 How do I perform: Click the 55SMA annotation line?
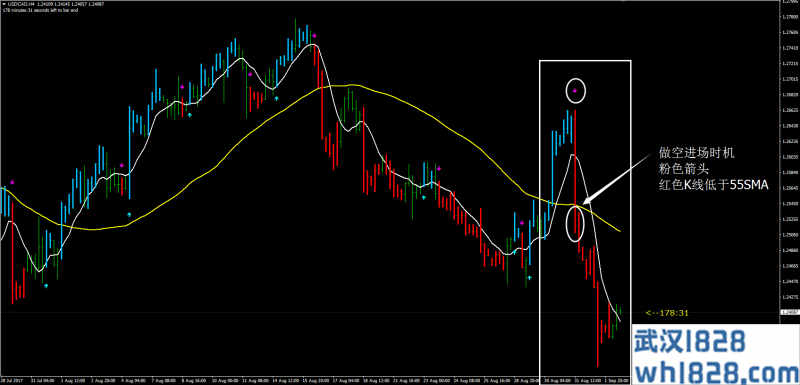[x=714, y=187]
